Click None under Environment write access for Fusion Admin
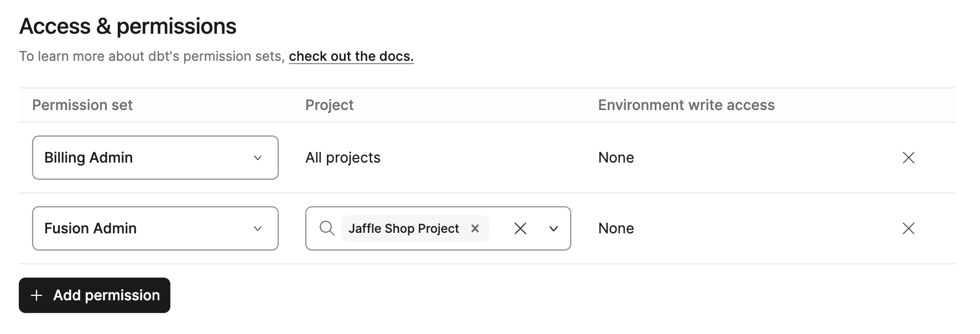The image size is (980, 334). [616, 228]
